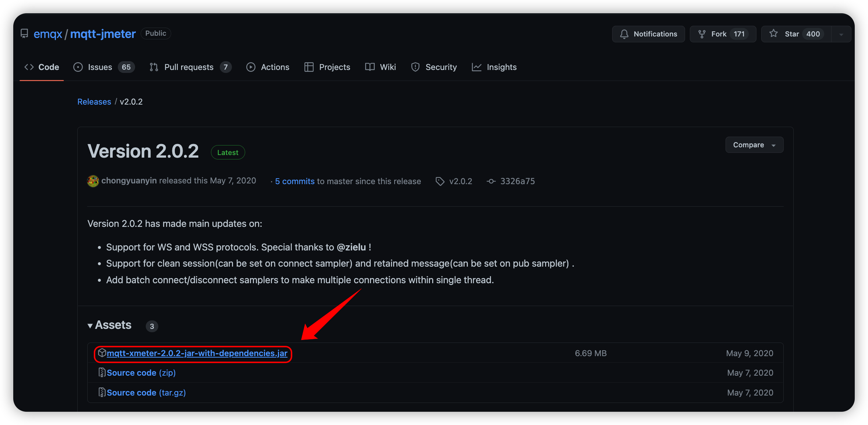Click the 'Version 2.0.2 has made main updates on:' text

tap(175, 224)
